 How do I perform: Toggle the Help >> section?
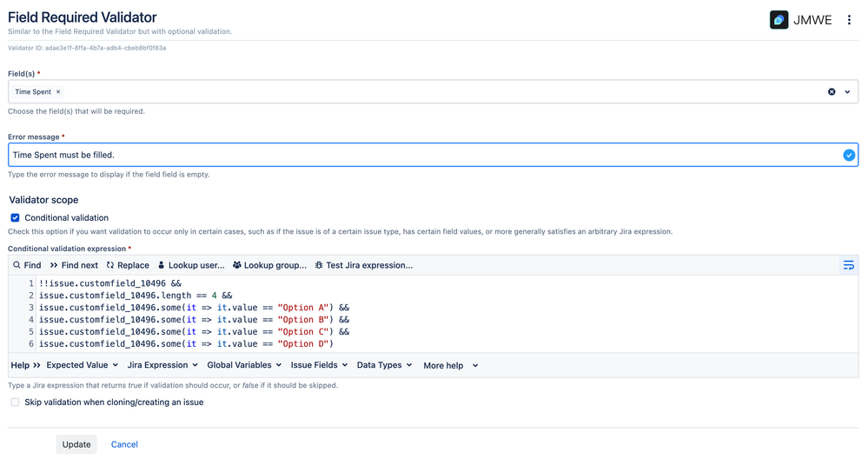25,365
